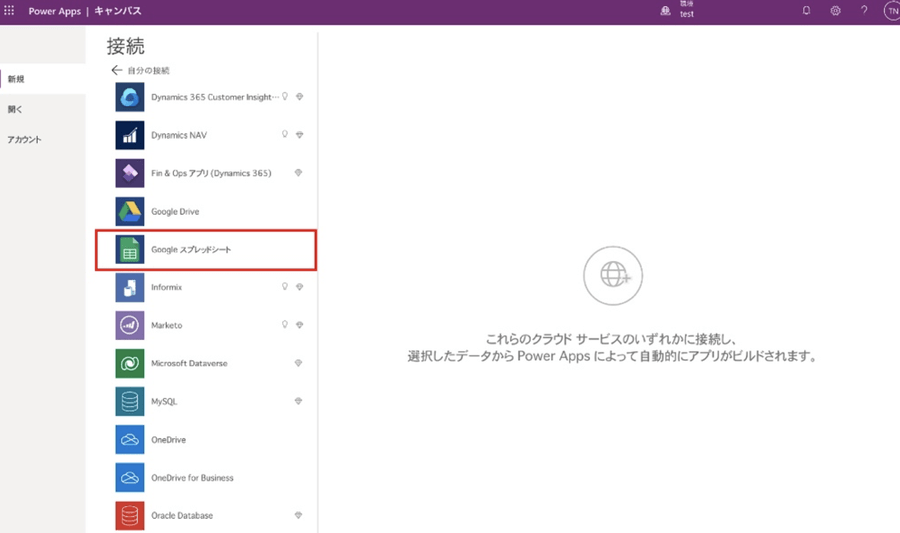Image resolution: width=900 pixels, height=533 pixels.
Task: Click the Power Apps title link
Action: (x=55, y=11)
